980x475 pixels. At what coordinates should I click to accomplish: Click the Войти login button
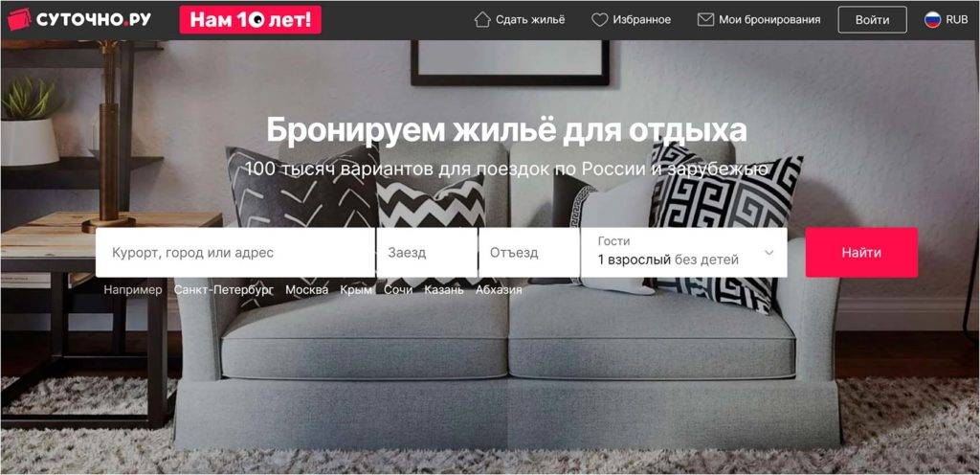(x=873, y=20)
